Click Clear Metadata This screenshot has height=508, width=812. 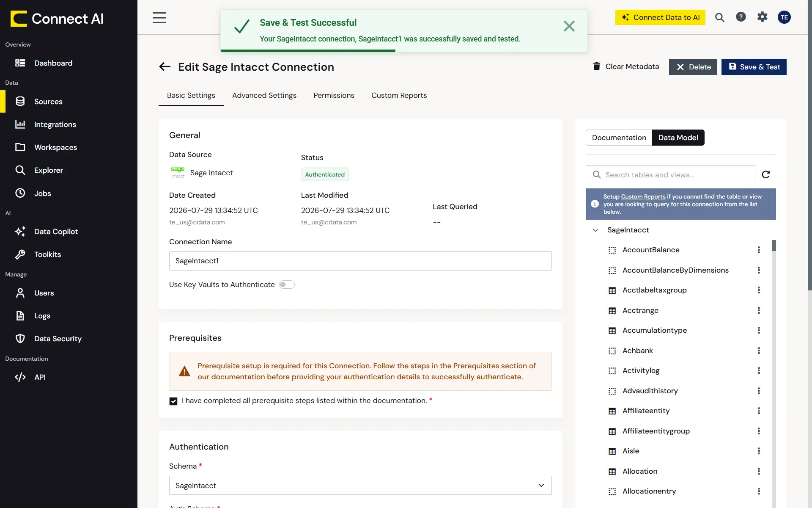(x=626, y=66)
